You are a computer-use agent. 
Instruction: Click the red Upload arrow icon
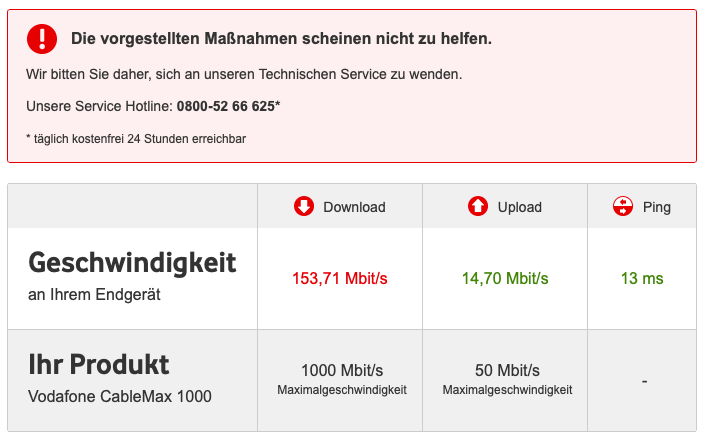pos(478,207)
